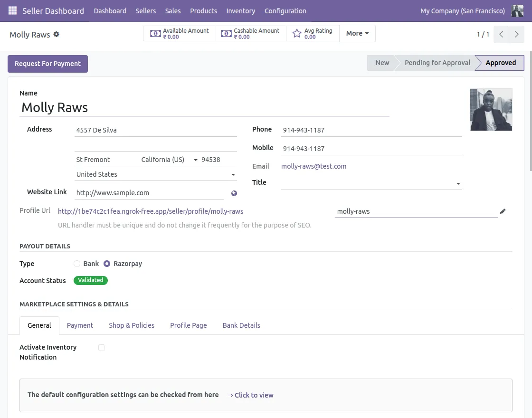The width and height of the screenshot is (532, 418).
Task: Click the money icon on Available Amount
Action: pos(155,33)
